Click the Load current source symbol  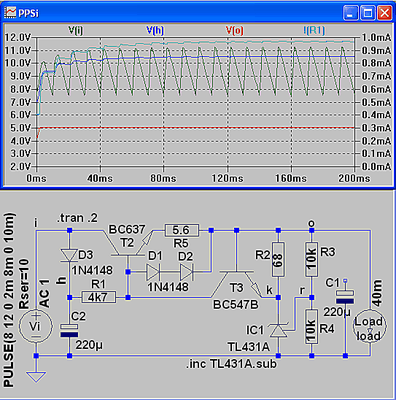[x=370, y=327]
